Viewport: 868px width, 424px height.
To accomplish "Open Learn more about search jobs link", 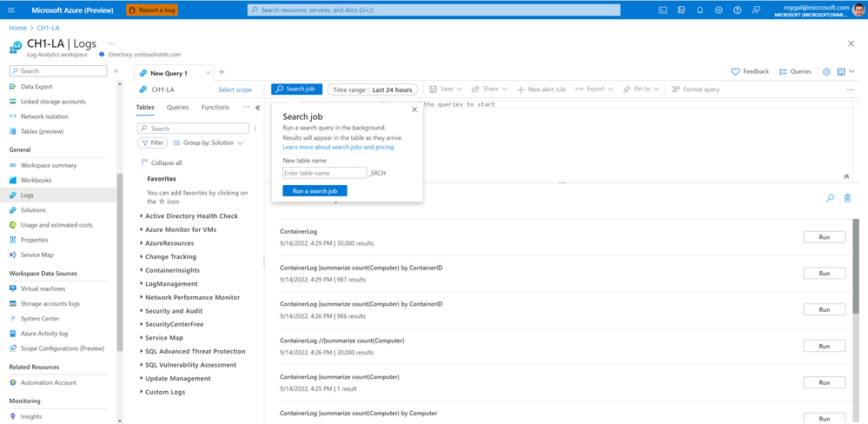I will [x=338, y=147].
